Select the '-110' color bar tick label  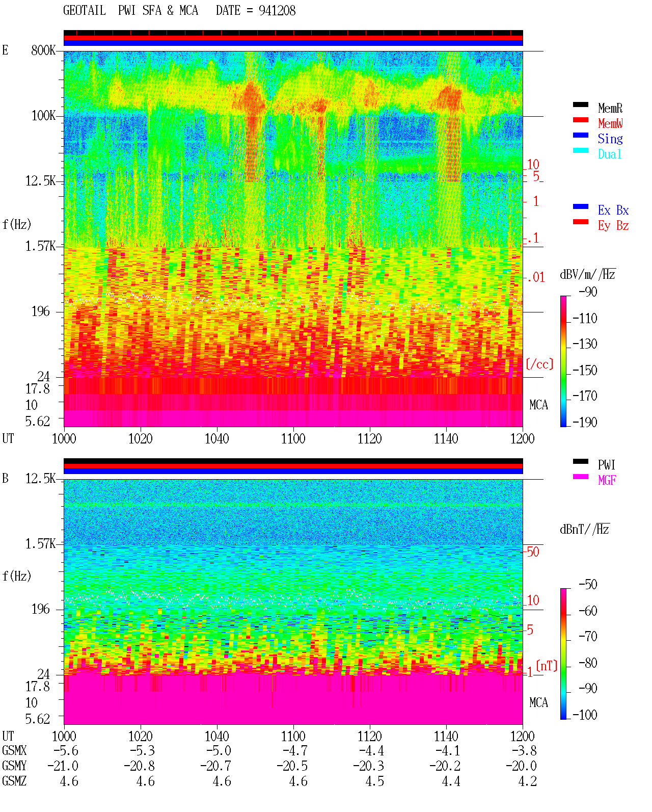(x=585, y=319)
